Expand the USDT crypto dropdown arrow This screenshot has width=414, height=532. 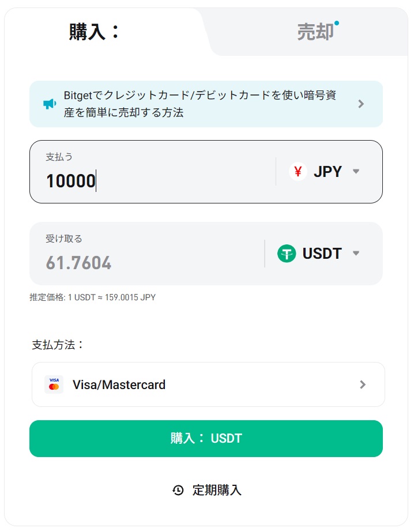pos(356,254)
